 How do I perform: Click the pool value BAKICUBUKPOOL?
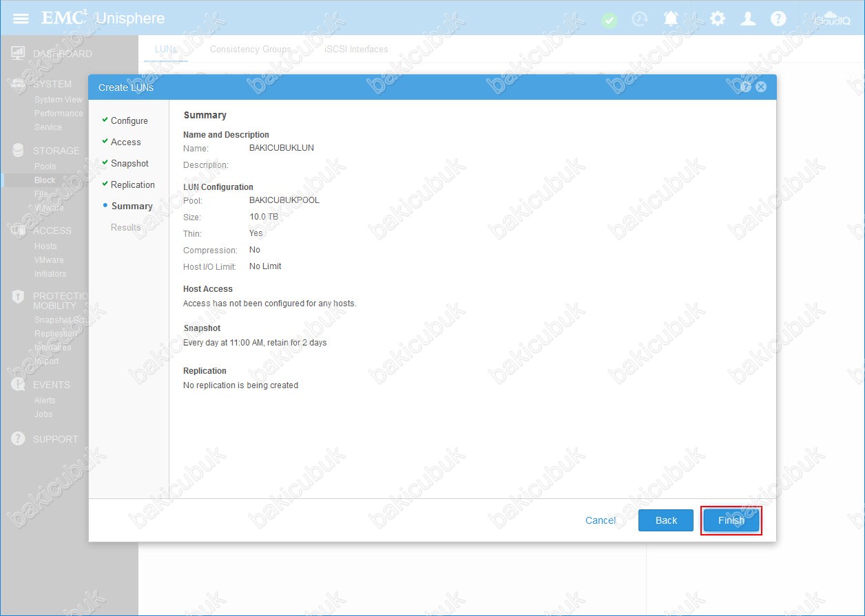point(284,200)
